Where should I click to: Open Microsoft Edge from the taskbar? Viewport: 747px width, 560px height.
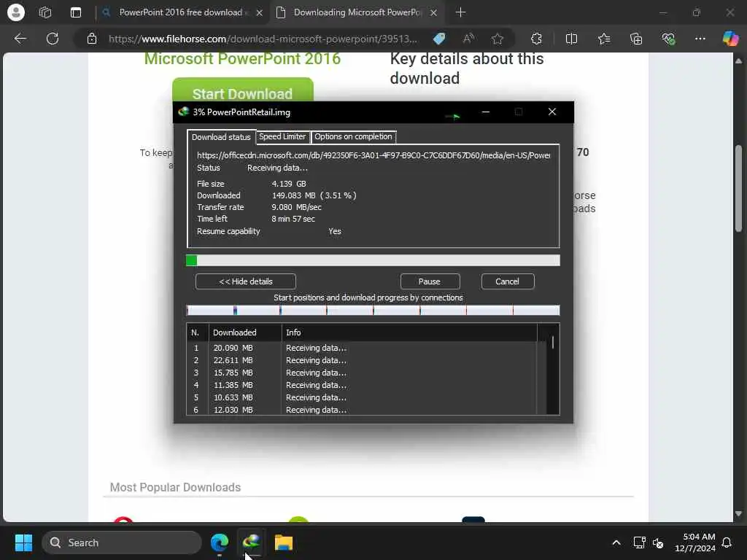(x=220, y=542)
